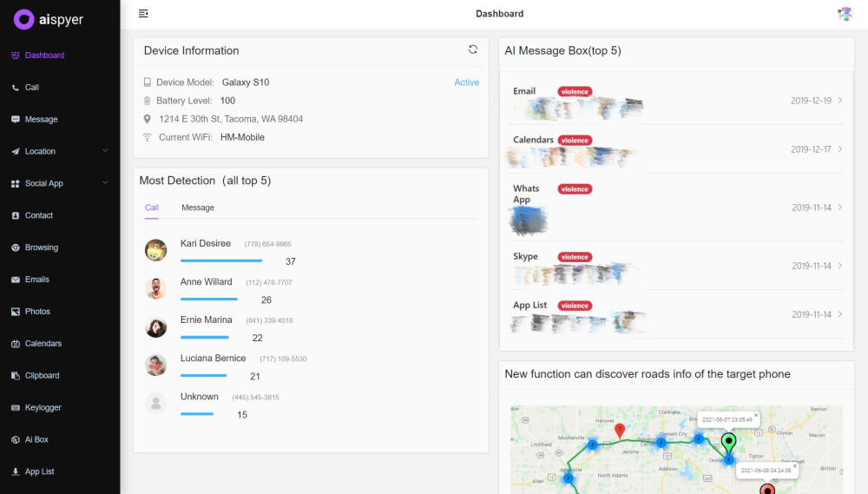868x494 pixels.
Task: Click the red number 7 map marker
Action: (x=620, y=431)
